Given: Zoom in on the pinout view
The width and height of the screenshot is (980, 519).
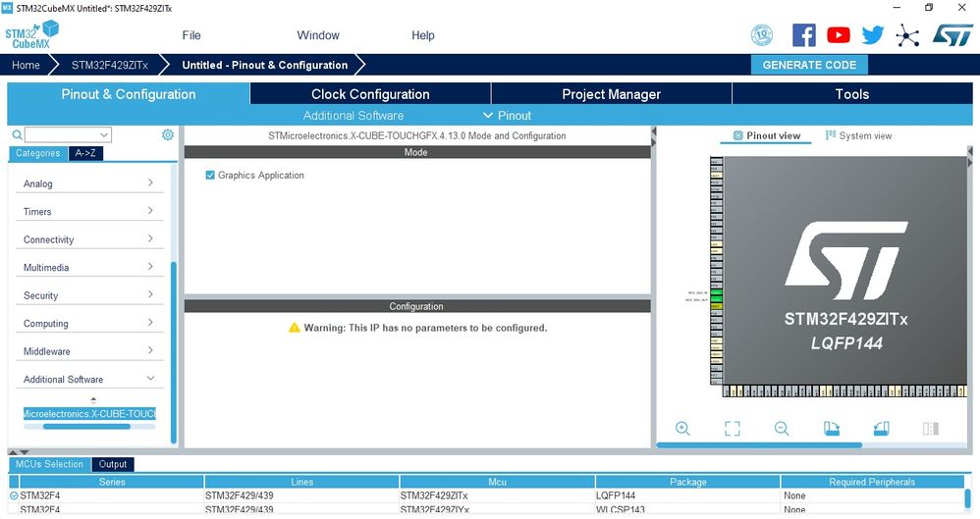Looking at the screenshot, I should [x=682, y=429].
